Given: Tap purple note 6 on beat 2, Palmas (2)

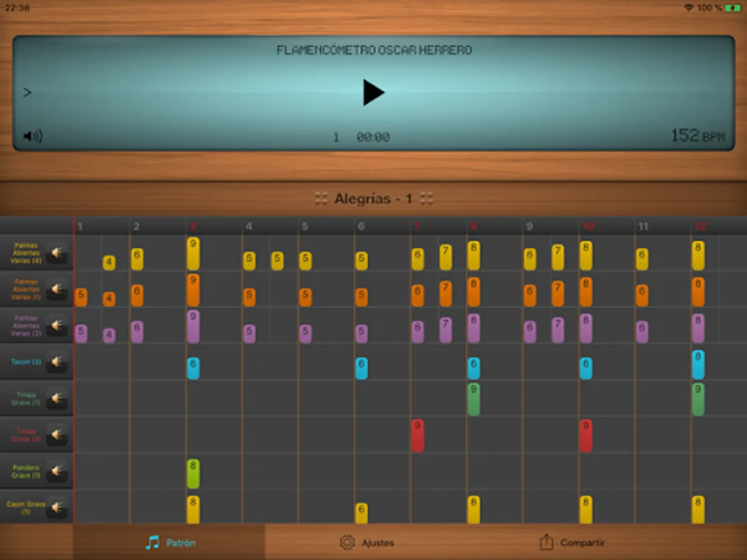Looking at the screenshot, I should tap(137, 332).
